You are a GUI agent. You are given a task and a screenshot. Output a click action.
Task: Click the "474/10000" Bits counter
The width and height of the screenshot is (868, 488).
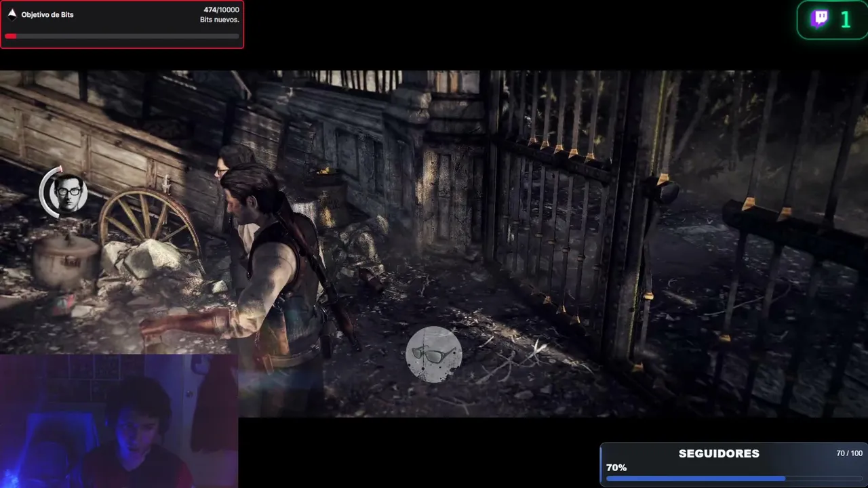pyautogui.click(x=221, y=10)
